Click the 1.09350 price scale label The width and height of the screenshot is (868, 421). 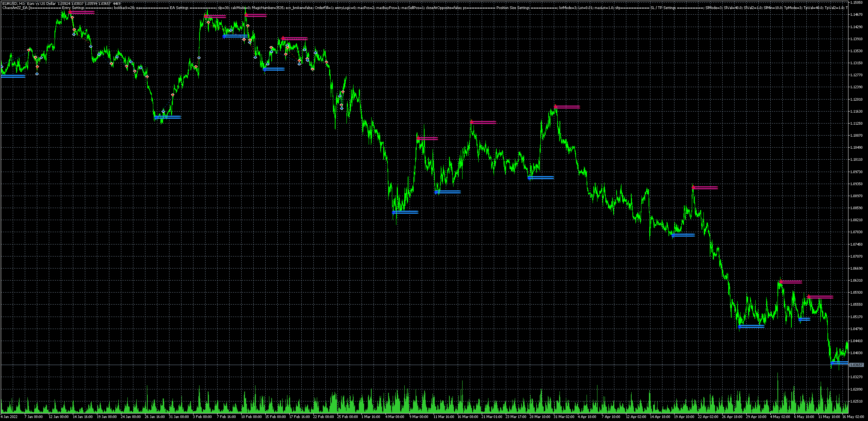click(856, 184)
